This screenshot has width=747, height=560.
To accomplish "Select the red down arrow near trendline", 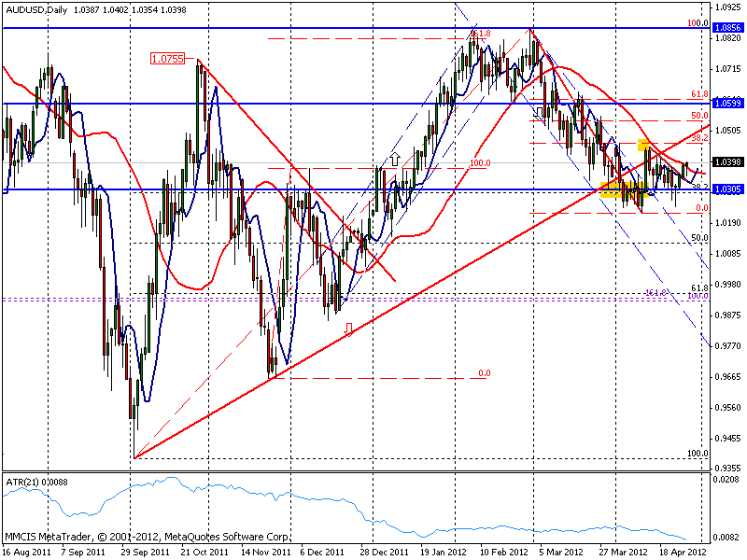I will point(348,329).
